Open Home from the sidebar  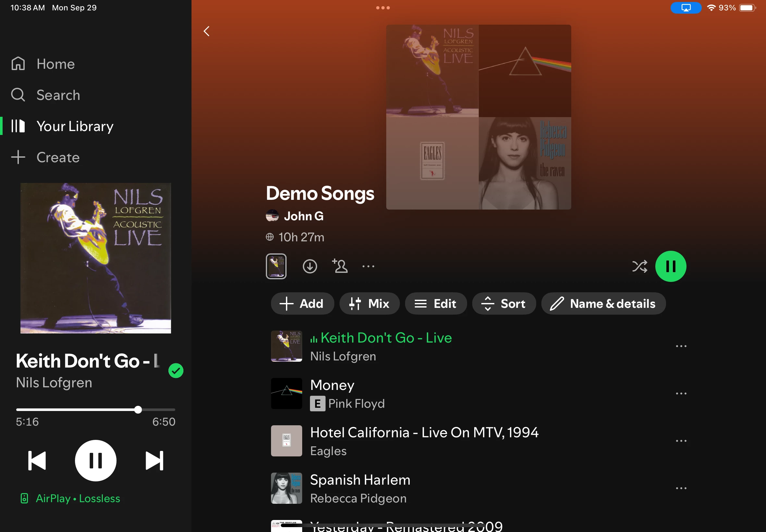(x=56, y=64)
